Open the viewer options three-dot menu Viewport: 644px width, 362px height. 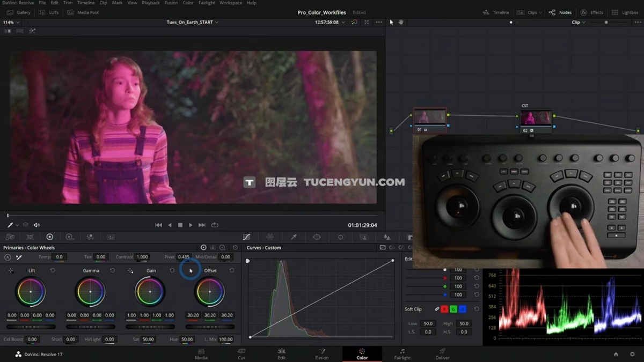click(x=379, y=23)
